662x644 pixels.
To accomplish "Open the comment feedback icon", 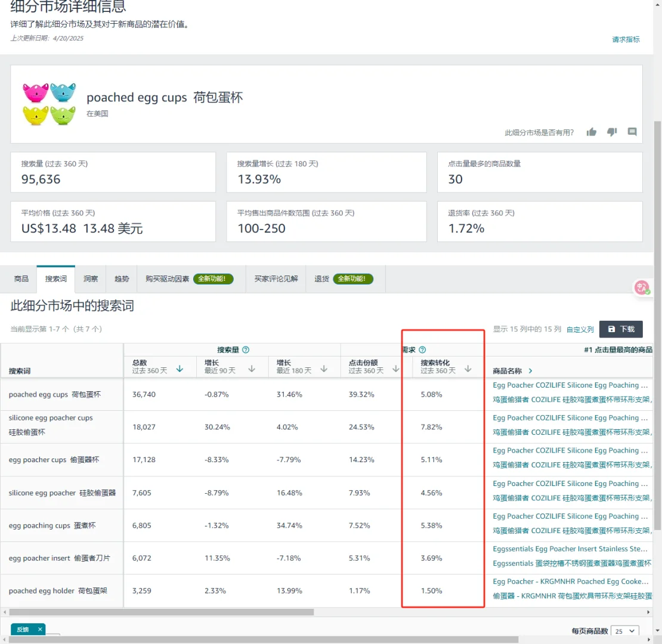I will tap(632, 132).
